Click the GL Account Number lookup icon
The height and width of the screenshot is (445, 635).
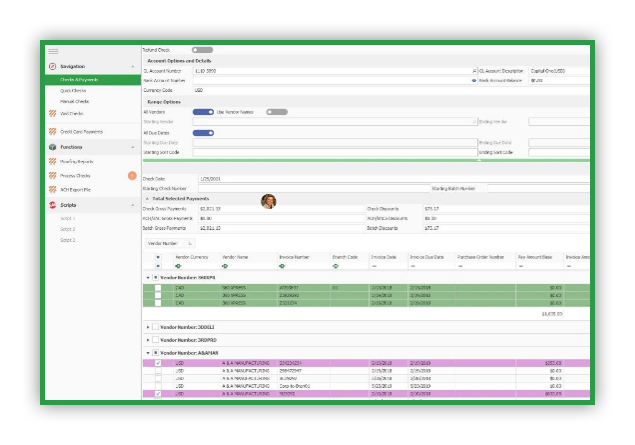[x=474, y=71]
